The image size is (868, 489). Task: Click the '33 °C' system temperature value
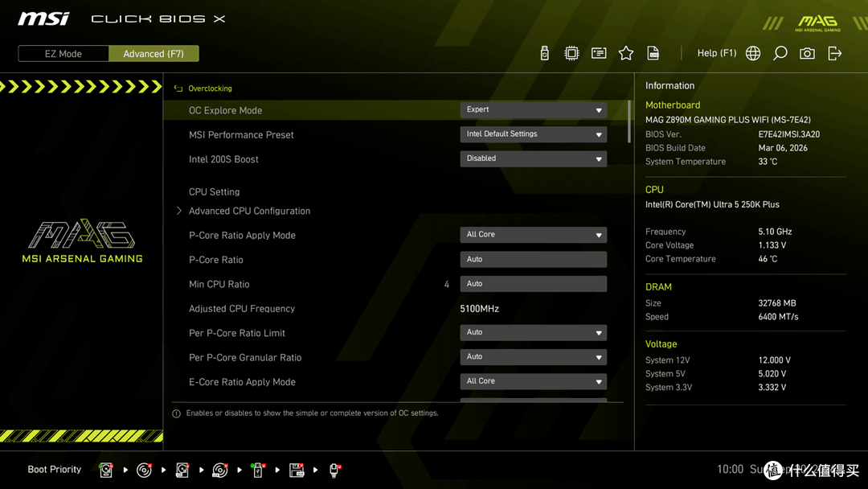coord(768,162)
